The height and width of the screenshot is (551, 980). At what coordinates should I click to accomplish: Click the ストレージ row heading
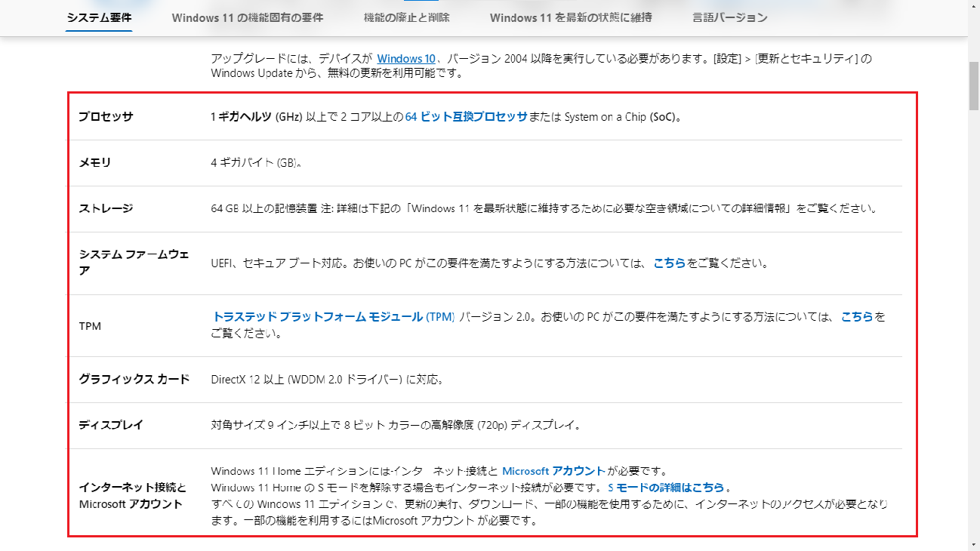pyautogui.click(x=106, y=208)
